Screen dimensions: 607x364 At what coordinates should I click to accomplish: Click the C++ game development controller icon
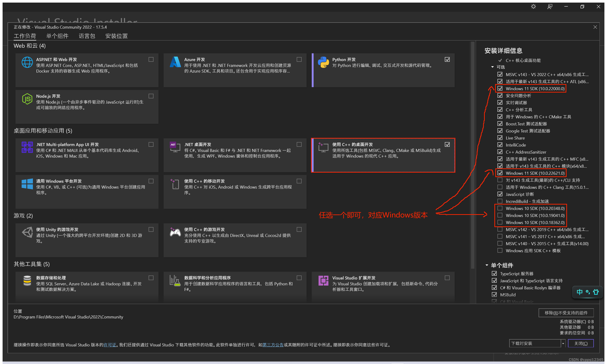(175, 232)
